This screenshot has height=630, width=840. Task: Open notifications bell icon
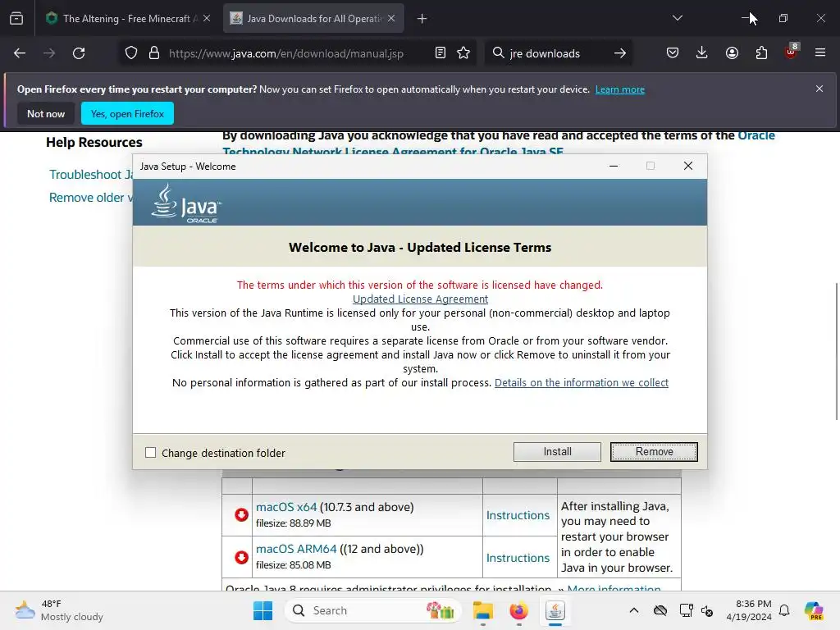point(784,610)
